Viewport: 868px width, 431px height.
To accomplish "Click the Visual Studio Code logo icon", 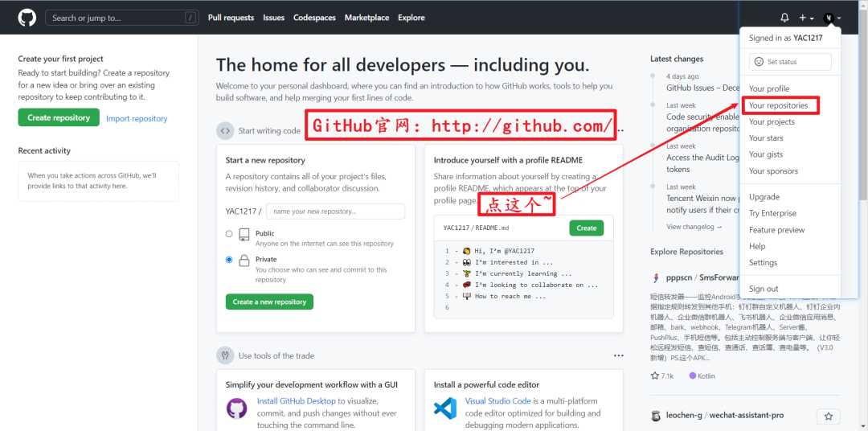I will point(445,408).
